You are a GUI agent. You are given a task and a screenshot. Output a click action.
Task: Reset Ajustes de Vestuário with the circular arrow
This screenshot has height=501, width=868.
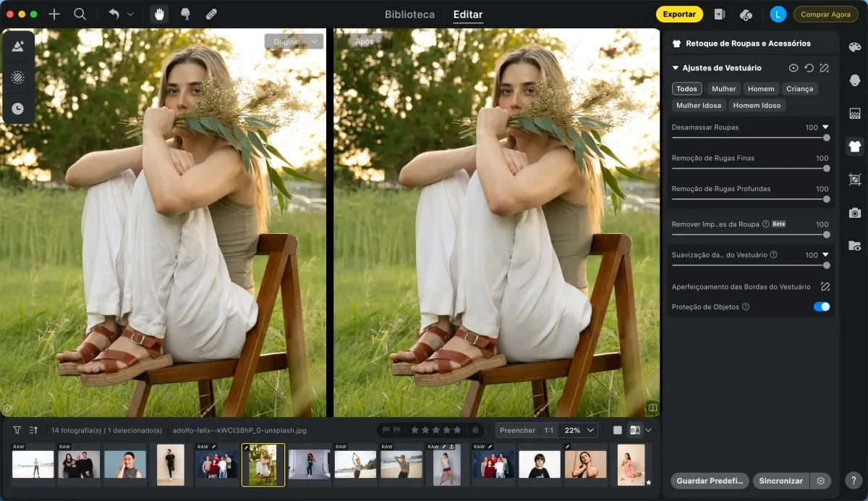point(809,68)
